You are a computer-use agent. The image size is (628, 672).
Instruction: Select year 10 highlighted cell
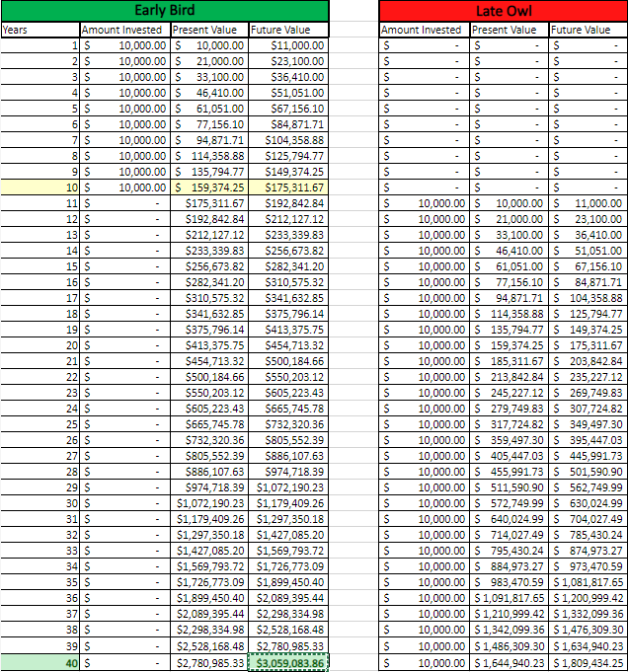(x=40, y=187)
